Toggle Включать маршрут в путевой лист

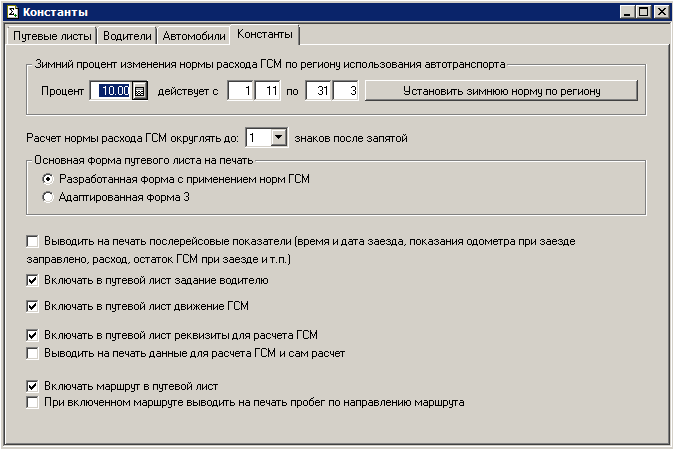coord(33,385)
